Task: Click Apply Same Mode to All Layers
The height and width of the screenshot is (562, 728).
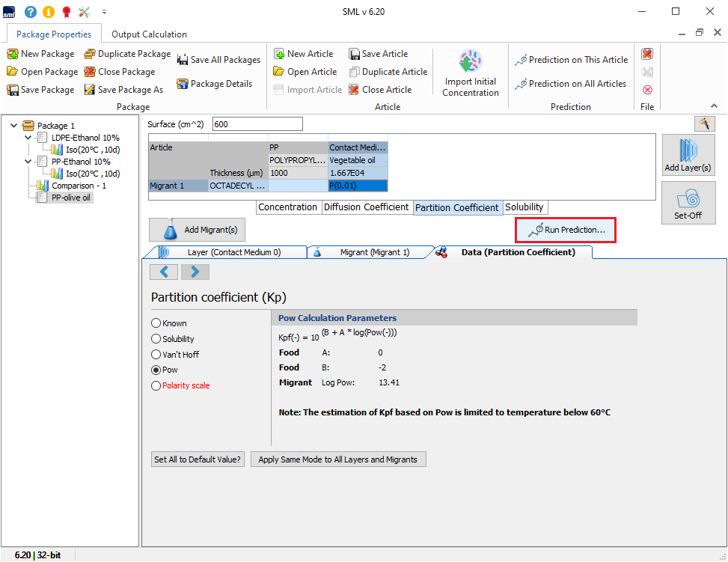Action: click(x=337, y=459)
